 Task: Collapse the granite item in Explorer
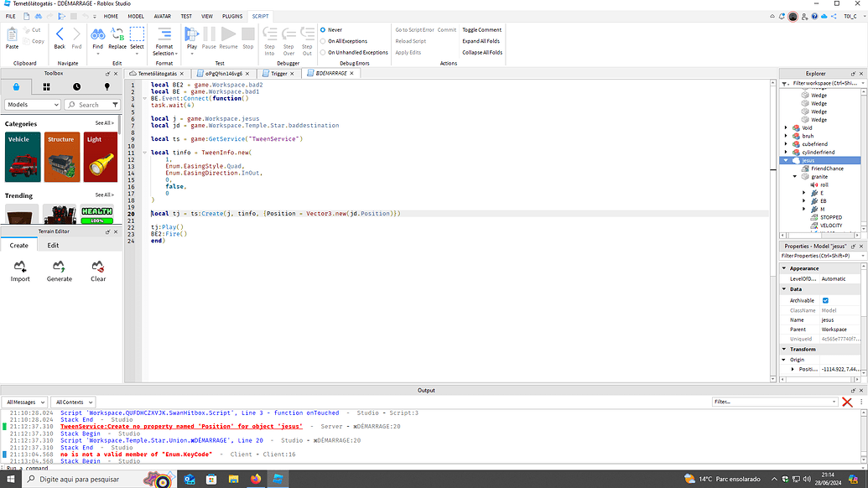click(x=795, y=176)
